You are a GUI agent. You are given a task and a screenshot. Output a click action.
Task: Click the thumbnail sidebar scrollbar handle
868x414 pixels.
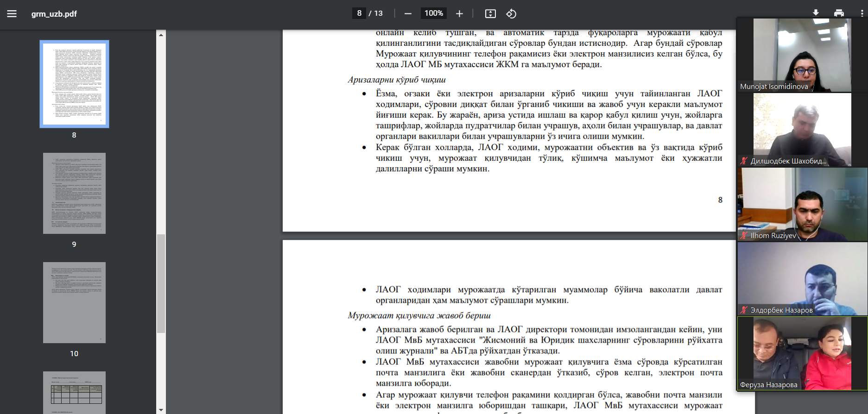click(x=161, y=283)
